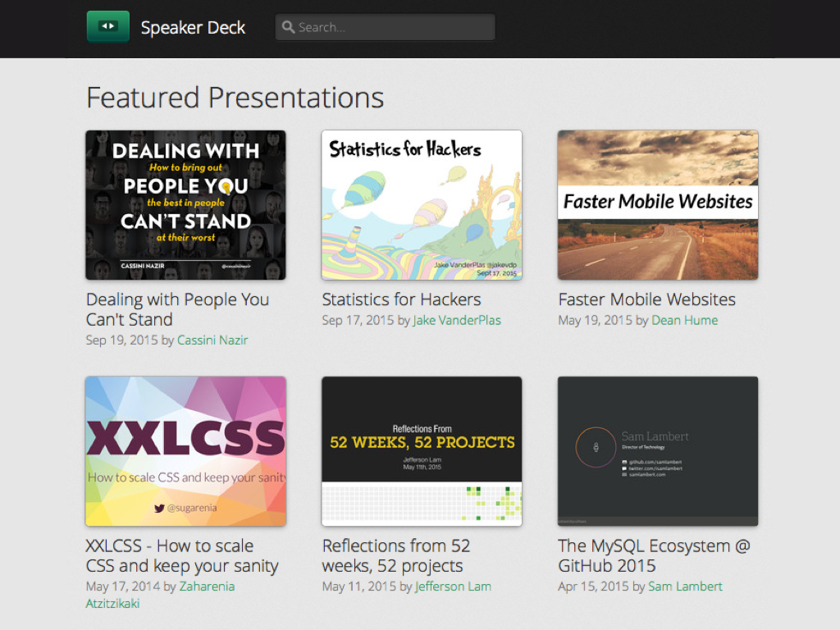Click the green Speaker Deck logo icon
The width and height of the screenshot is (840, 630).
click(x=107, y=26)
